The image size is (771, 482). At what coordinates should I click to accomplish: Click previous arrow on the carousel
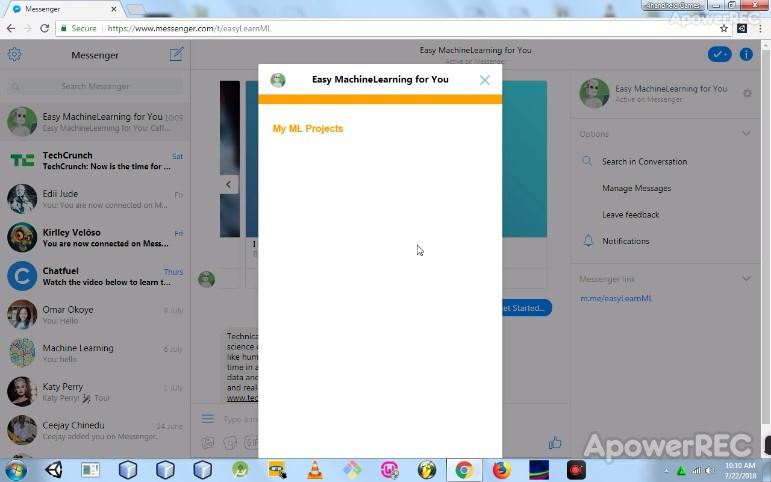point(229,184)
